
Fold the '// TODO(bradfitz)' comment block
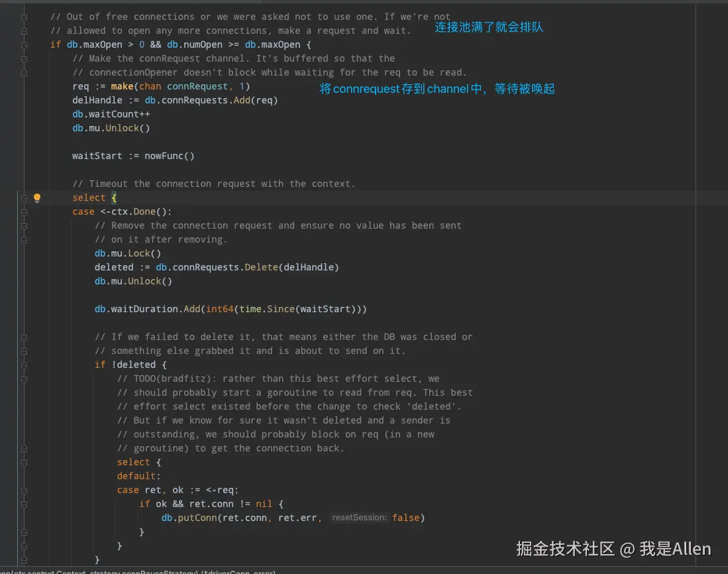[x=24, y=379]
